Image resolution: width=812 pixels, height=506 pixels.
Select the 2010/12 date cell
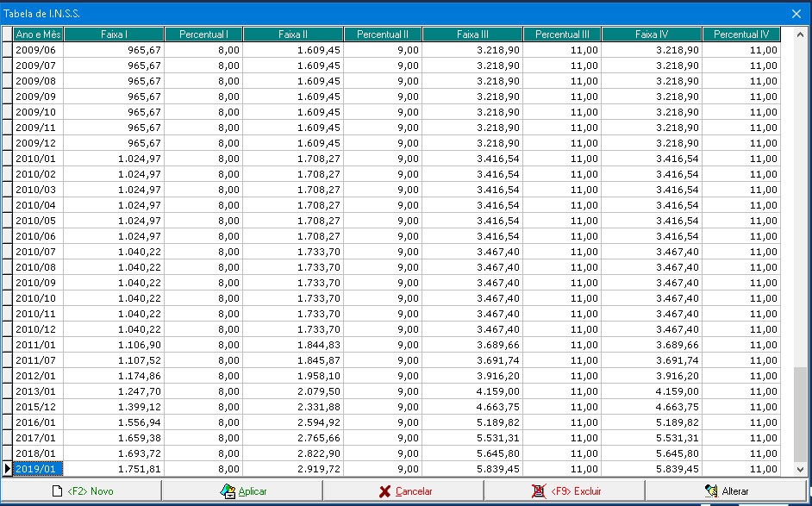click(38, 329)
